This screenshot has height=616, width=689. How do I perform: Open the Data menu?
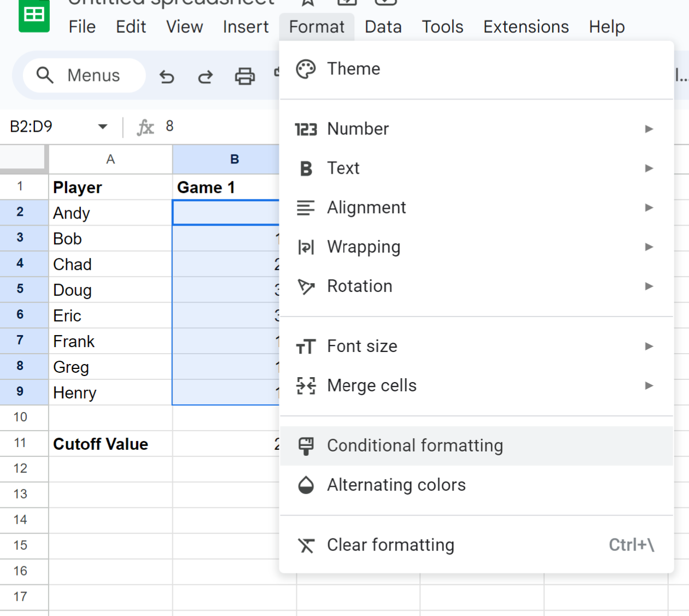point(383,27)
